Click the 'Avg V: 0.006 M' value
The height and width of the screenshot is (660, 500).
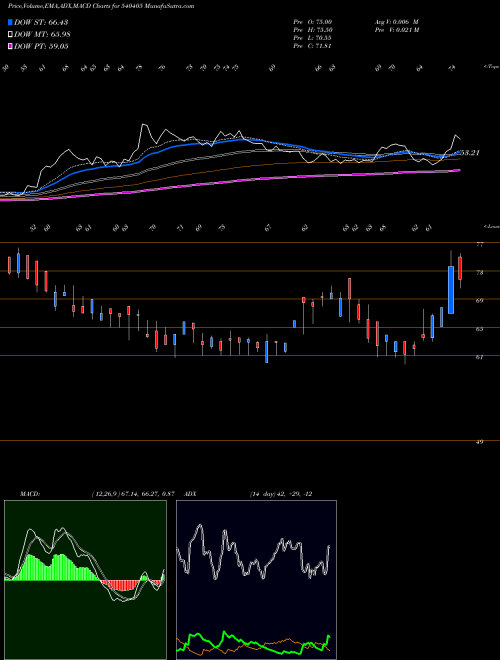point(396,22)
